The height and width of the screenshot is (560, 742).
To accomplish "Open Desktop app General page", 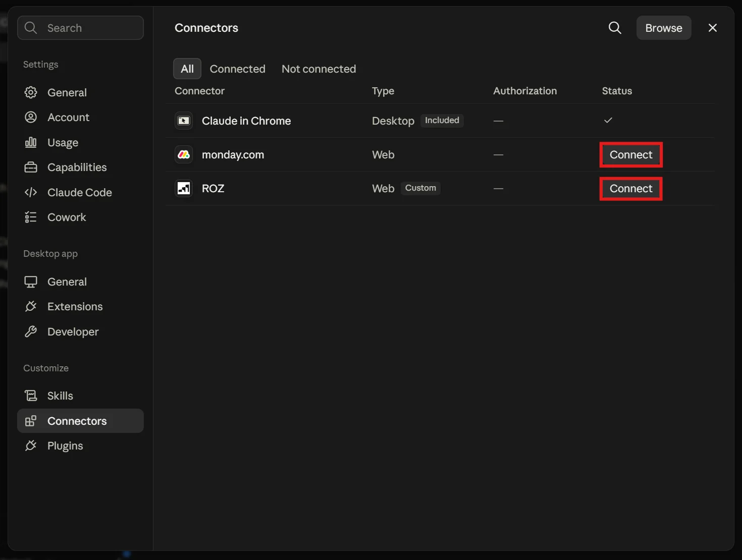I will click(x=80, y=282).
